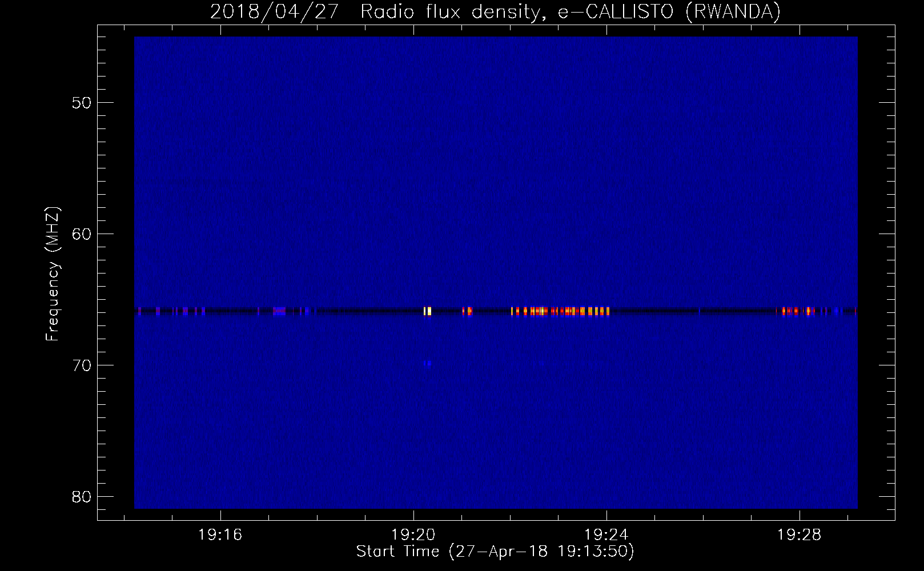The height and width of the screenshot is (571, 924).
Task: Click the 60 frequency tick label
Action: pos(82,234)
